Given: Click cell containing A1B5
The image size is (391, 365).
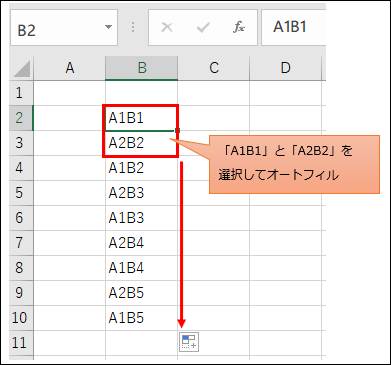Looking at the screenshot, I should point(141,318).
